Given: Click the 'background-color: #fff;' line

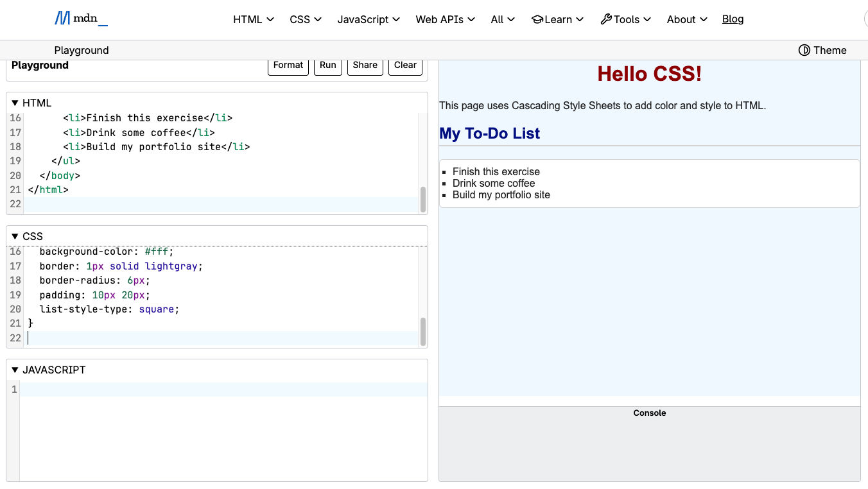Looking at the screenshot, I should [x=107, y=252].
